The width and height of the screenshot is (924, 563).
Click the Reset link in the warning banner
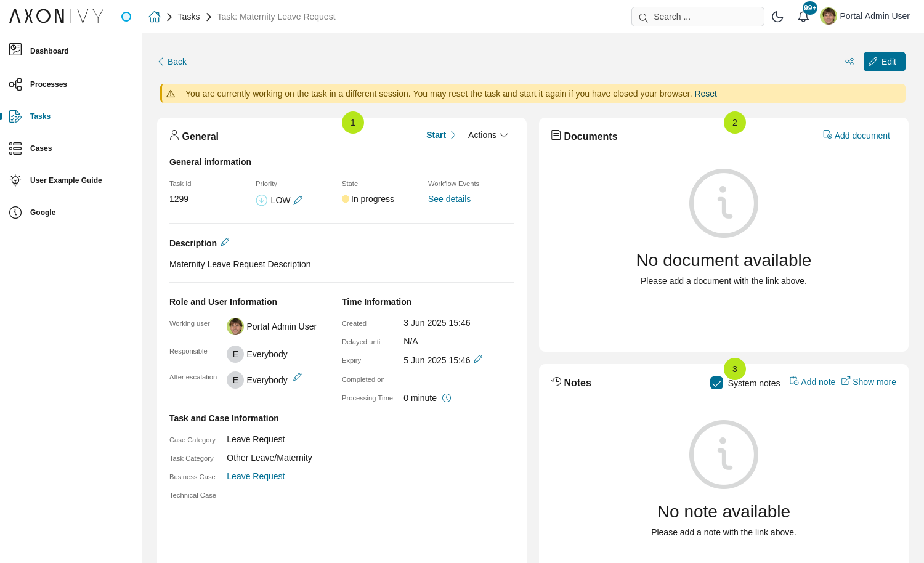click(705, 94)
